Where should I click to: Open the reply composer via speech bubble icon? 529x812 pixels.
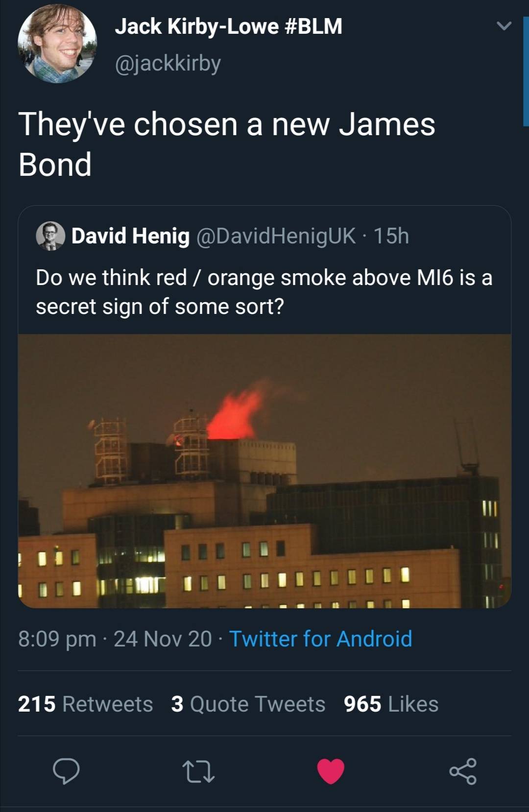click(x=67, y=770)
